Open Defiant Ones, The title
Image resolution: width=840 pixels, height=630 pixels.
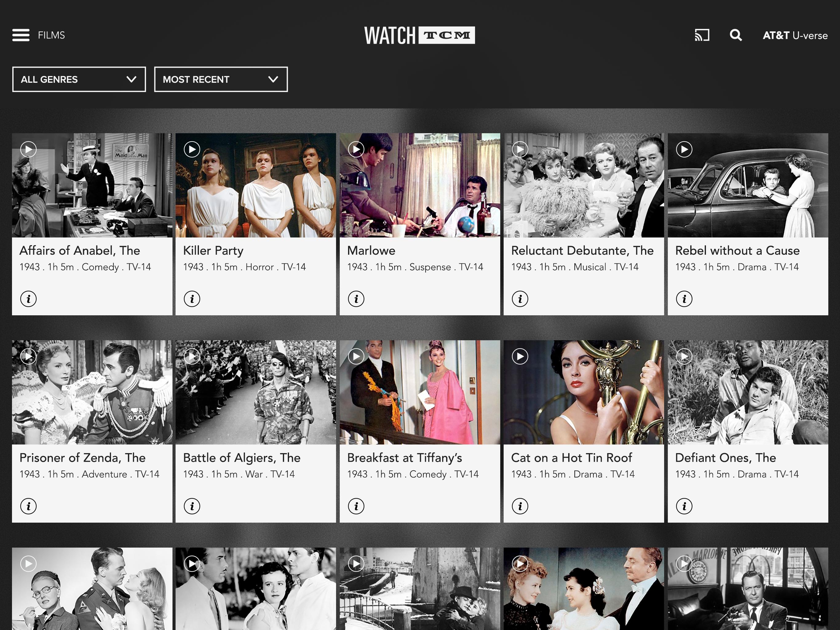click(726, 457)
